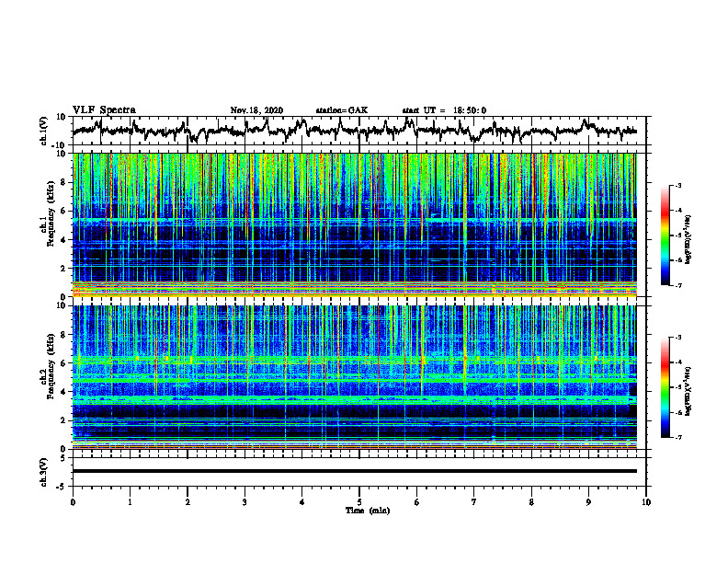
Task: Click the "ch.3(V)" axis label
Action: tap(44, 472)
